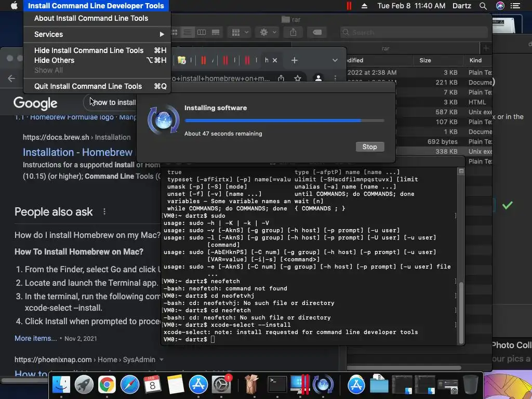
Task: Switch Finder to icon view
Action: pyautogui.click(x=175, y=32)
